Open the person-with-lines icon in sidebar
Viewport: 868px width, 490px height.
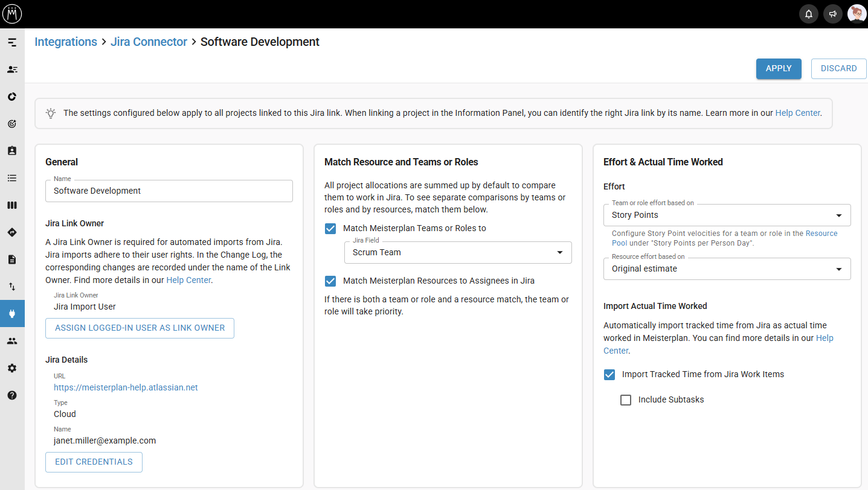[12, 69]
